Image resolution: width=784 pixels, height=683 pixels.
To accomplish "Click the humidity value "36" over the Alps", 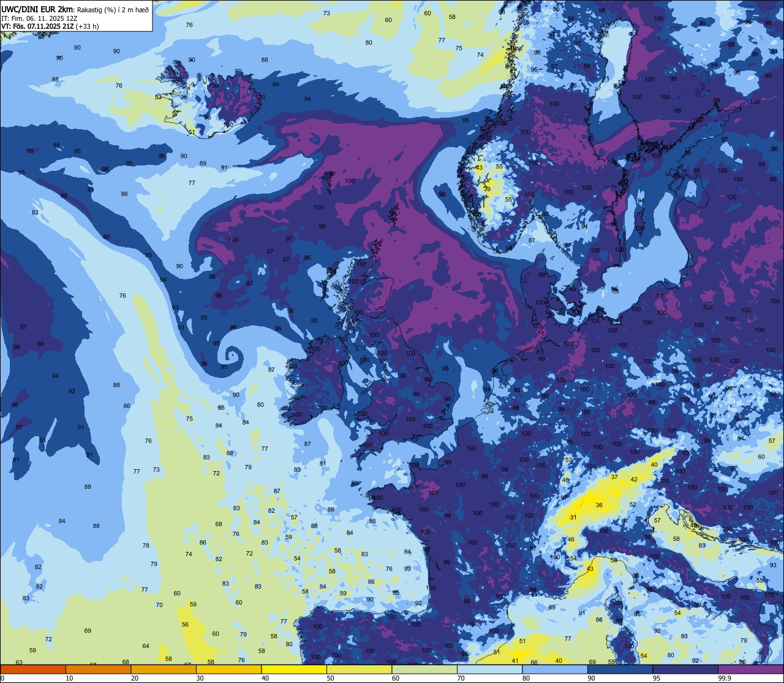I will [599, 505].
